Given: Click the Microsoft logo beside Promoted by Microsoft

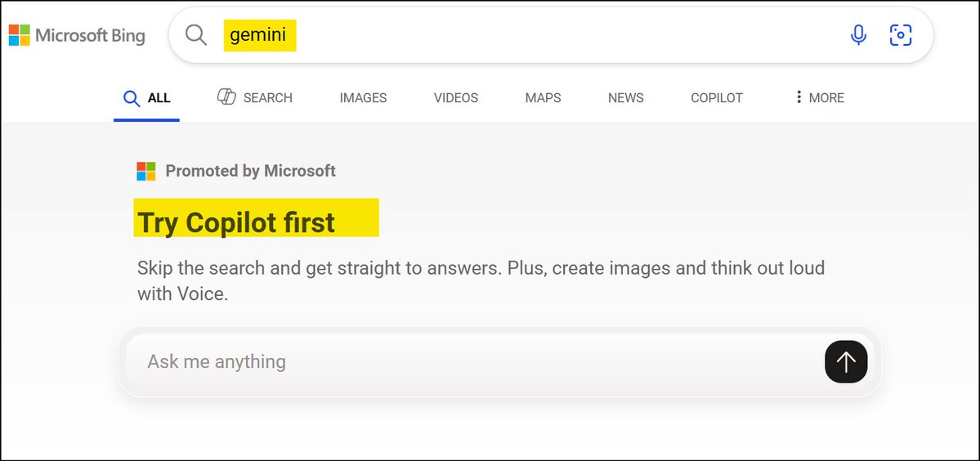Looking at the screenshot, I should point(146,171).
